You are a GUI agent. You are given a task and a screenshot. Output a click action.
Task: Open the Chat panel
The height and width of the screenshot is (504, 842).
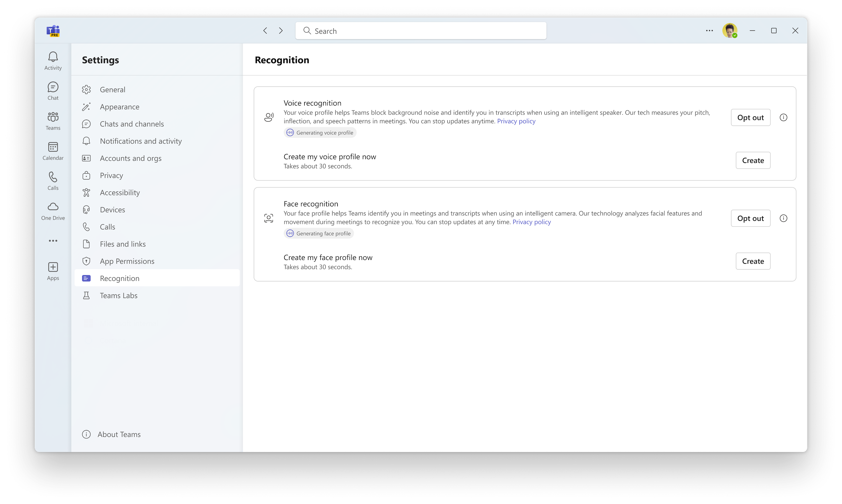pyautogui.click(x=53, y=90)
